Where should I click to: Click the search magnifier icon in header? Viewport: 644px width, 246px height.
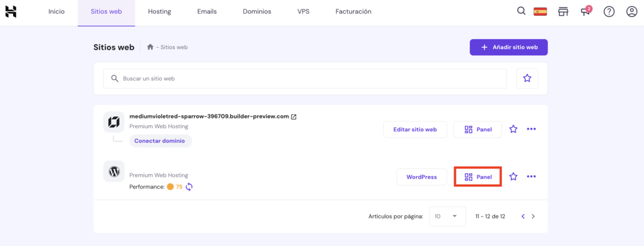click(521, 11)
